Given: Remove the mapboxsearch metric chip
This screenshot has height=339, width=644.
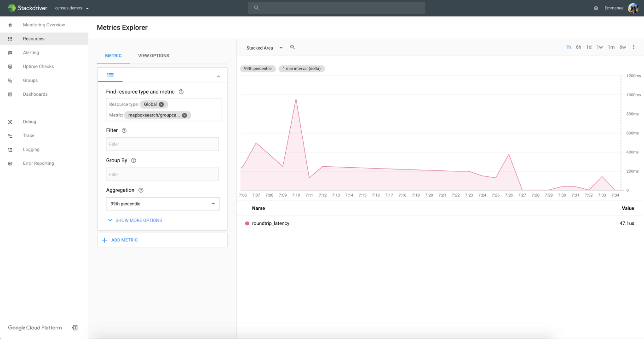Looking at the screenshot, I should (x=184, y=115).
